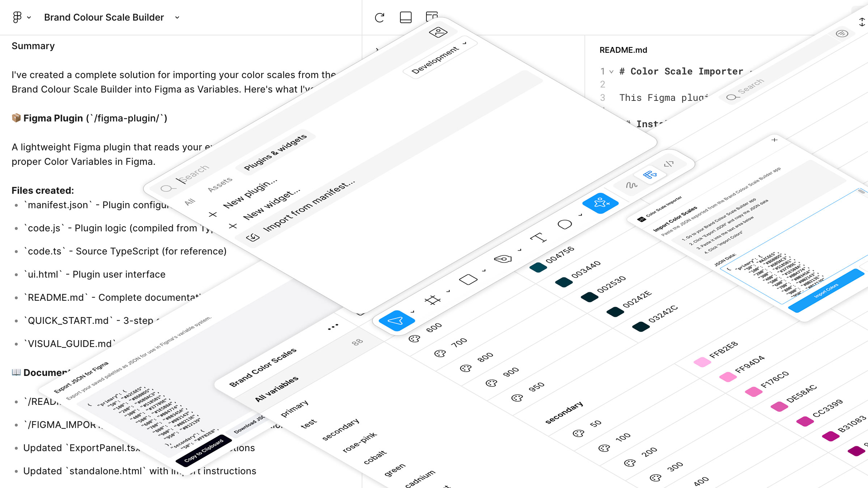868x488 pixels.
Task: Collapse README line 1 fold chevron
Action: tap(611, 72)
